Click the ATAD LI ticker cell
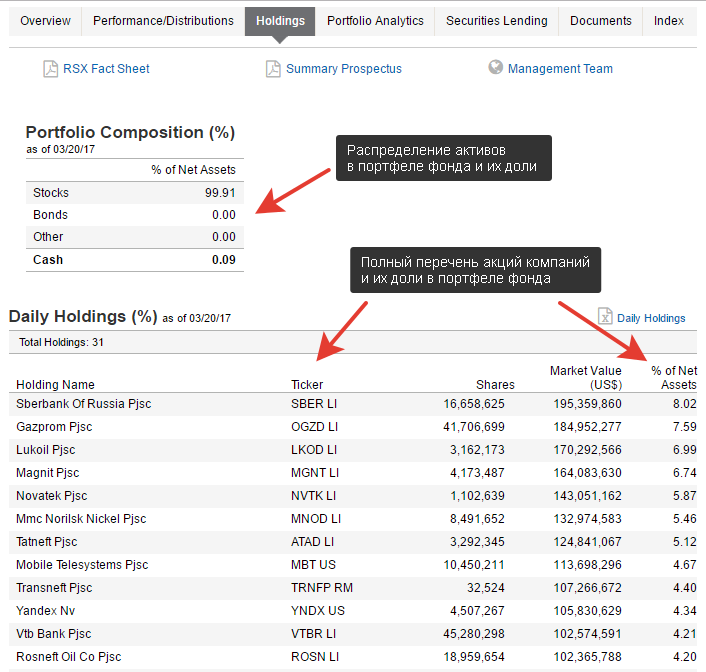 tap(312, 542)
